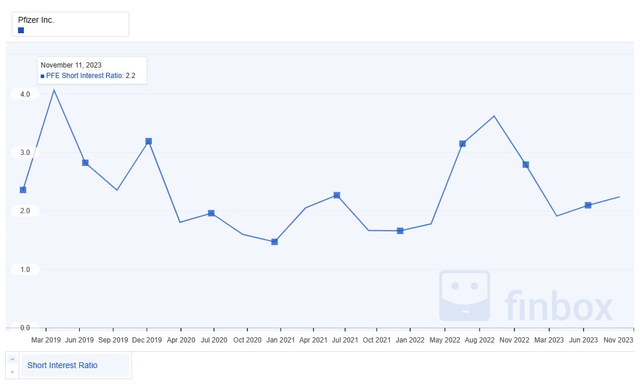Click the 1.0 y-axis label

pos(25,269)
